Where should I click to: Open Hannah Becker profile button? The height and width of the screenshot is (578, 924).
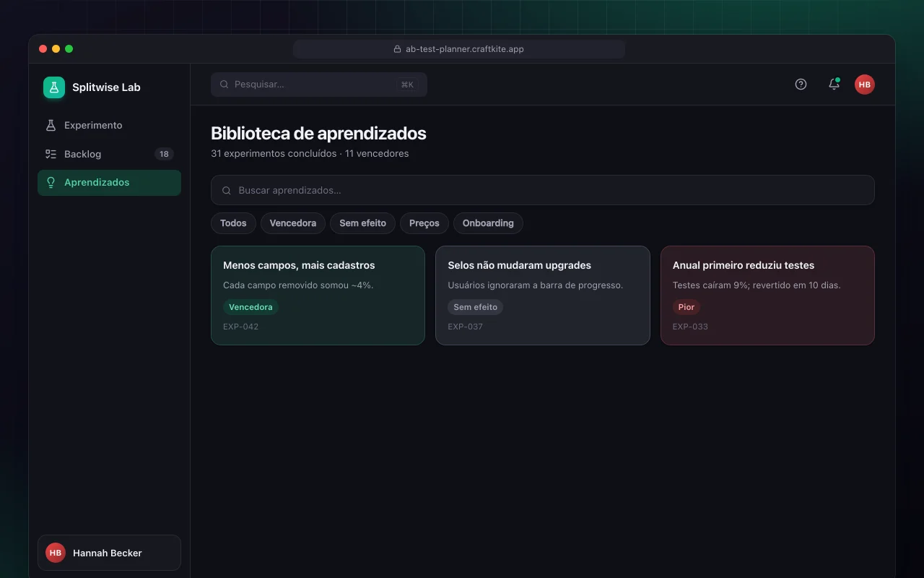tap(109, 553)
